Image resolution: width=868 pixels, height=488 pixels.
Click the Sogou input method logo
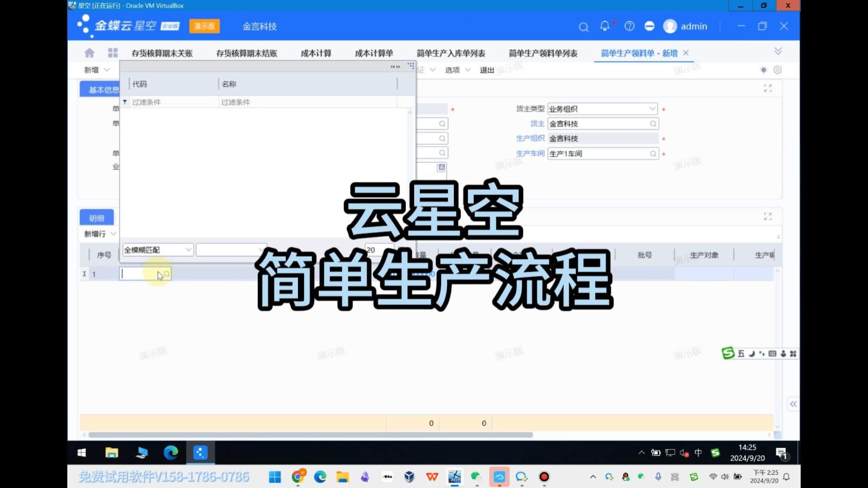coord(728,353)
